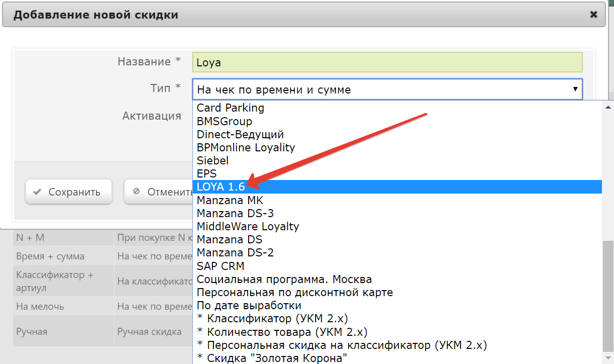This screenshot has width=614, height=364.
Task: Choose the EPS option
Action: click(398, 173)
